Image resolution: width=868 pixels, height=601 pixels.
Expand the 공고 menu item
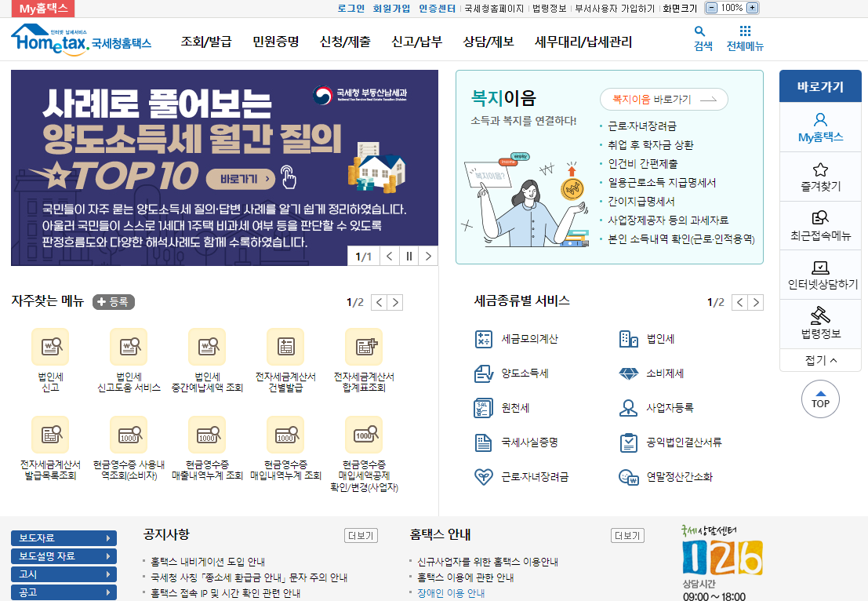(x=64, y=592)
